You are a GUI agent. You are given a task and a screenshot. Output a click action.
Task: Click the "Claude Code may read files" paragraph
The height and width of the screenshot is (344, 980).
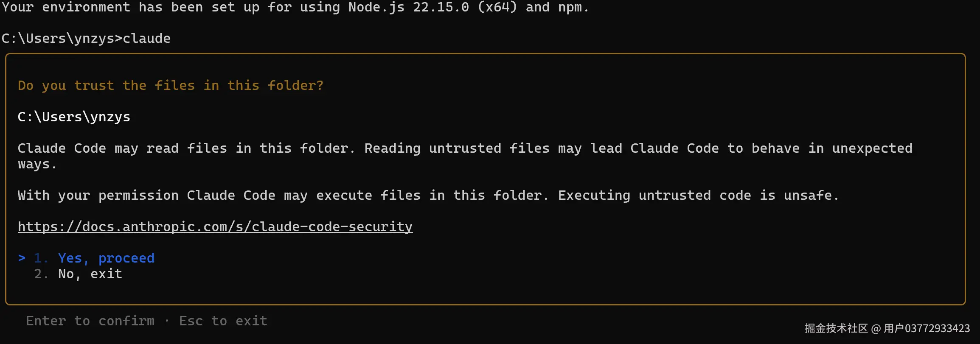(x=185, y=148)
